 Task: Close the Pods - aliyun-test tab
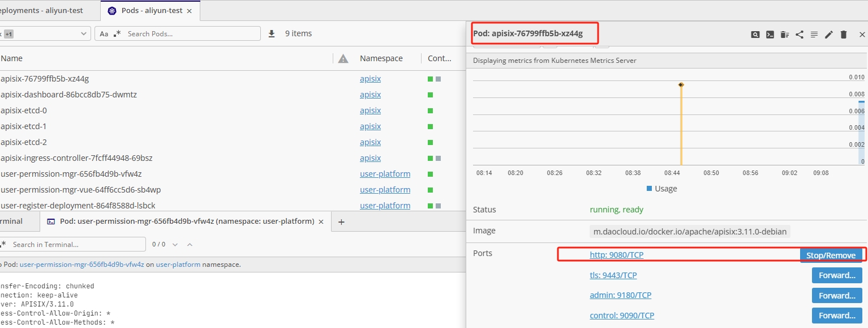point(189,11)
